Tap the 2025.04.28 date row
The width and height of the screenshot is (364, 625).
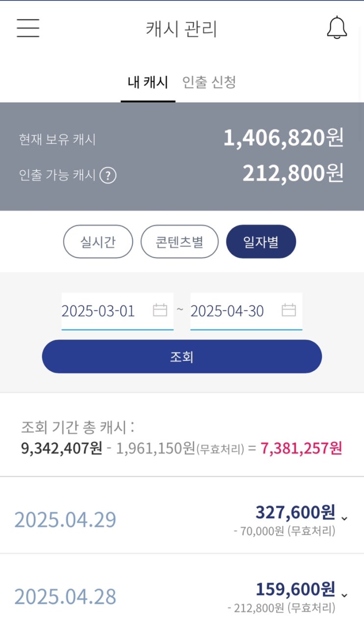tap(65, 597)
